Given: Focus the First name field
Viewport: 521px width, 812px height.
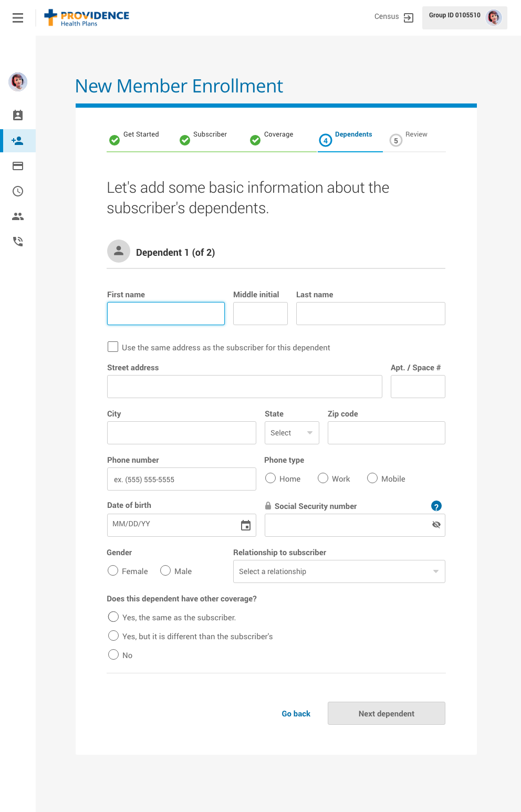Looking at the screenshot, I should (166, 314).
